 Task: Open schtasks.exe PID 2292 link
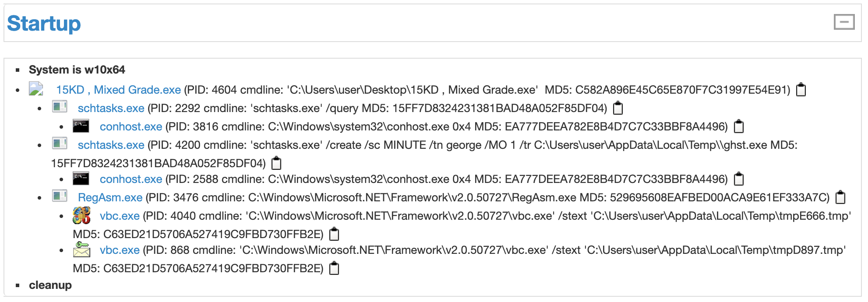coord(111,108)
